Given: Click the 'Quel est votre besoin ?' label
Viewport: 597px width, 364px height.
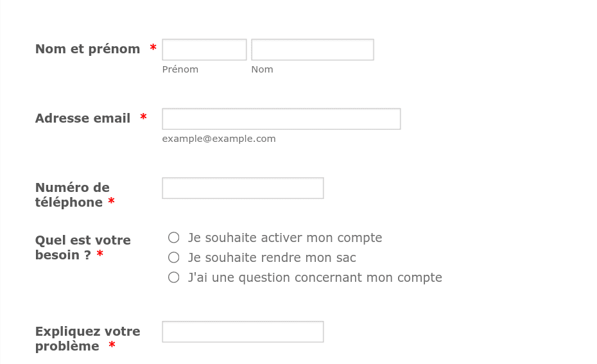Looking at the screenshot, I should click(83, 248).
